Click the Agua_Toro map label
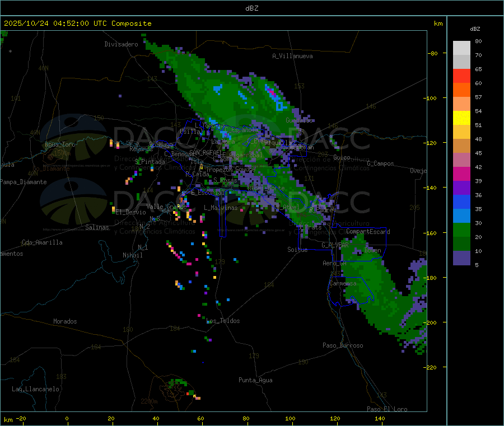The height and width of the screenshot is (426, 504). pos(60,144)
